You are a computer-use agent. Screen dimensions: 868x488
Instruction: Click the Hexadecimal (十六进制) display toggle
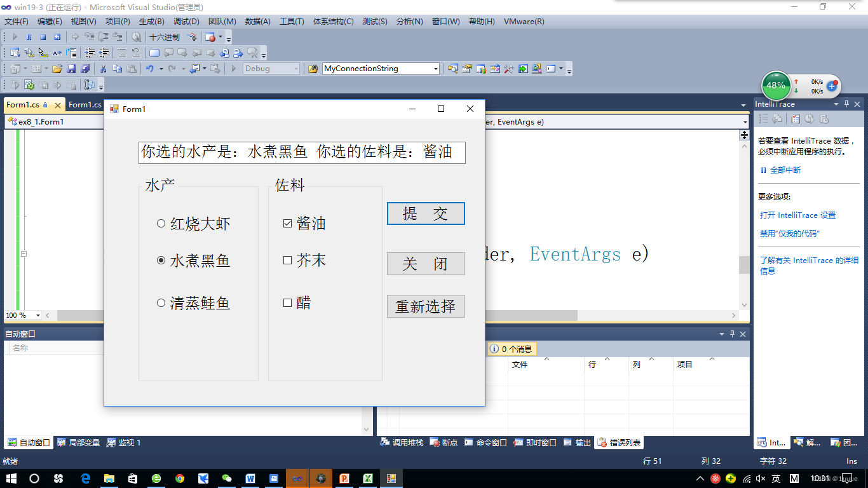165,37
